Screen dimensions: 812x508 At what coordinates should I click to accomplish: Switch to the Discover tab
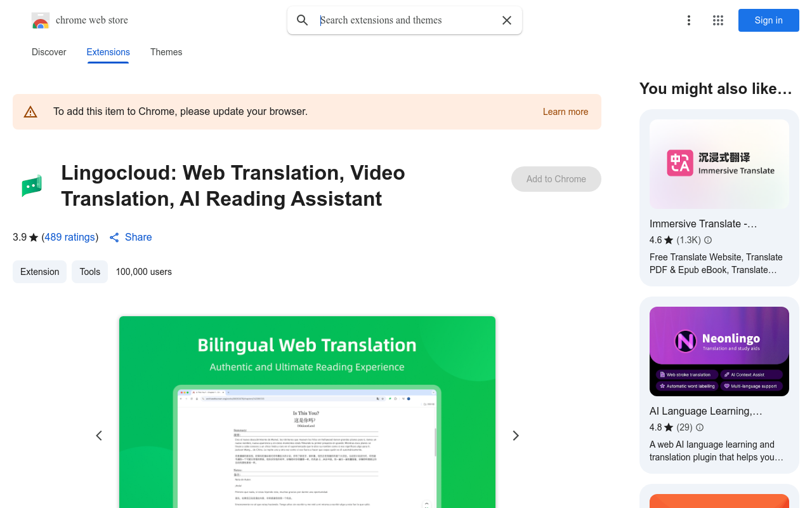coord(49,52)
